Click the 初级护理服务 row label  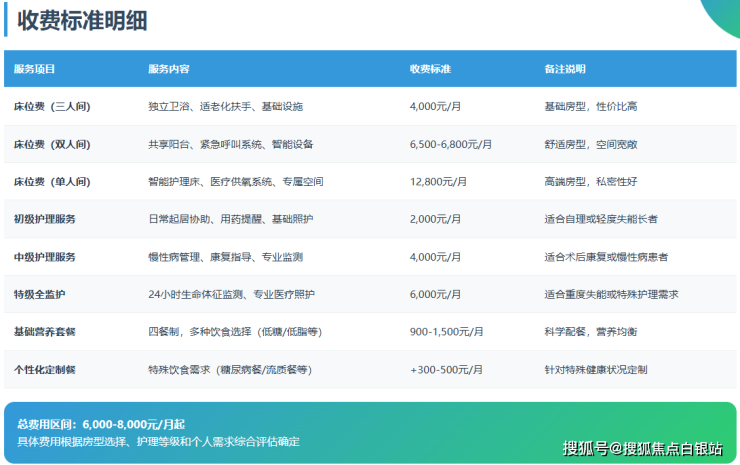tap(45, 219)
